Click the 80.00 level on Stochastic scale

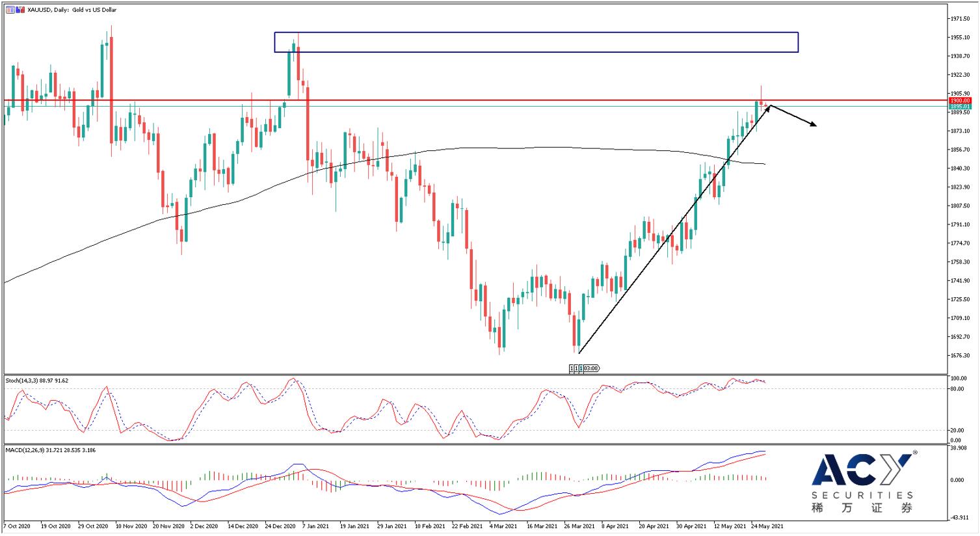click(x=957, y=389)
